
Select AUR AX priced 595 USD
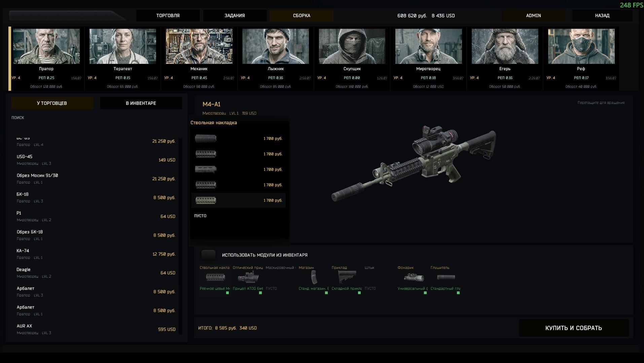click(x=96, y=329)
